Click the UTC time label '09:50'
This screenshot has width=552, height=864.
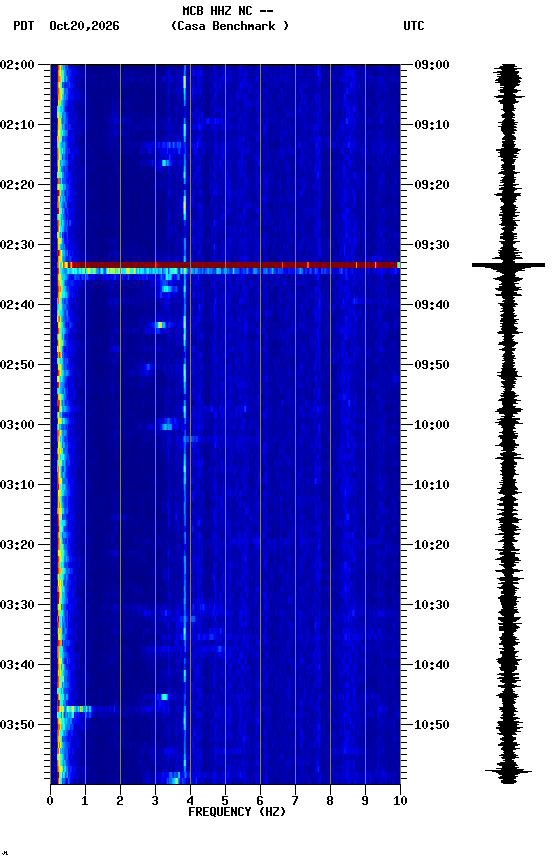tap(432, 365)
